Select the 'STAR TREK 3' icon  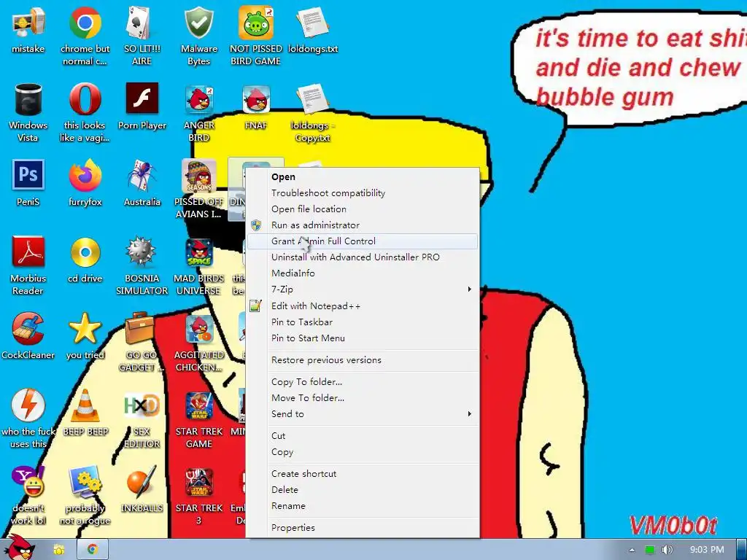[198, 482]
